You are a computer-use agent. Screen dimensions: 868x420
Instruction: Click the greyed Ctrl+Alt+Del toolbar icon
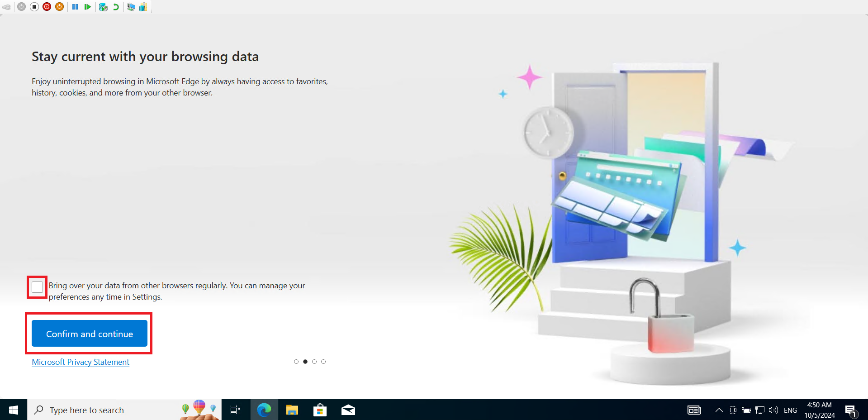click(6, 7)
